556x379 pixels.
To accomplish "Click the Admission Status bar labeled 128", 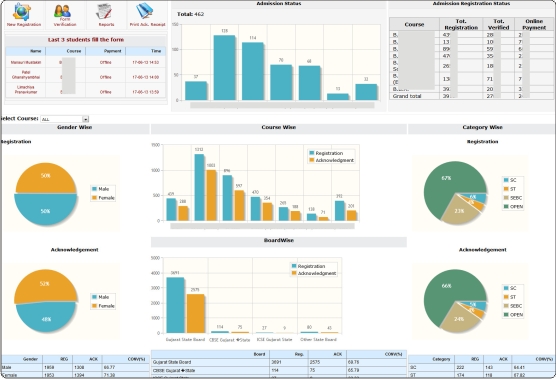I will pyautogui.click(x=224, y=67).
